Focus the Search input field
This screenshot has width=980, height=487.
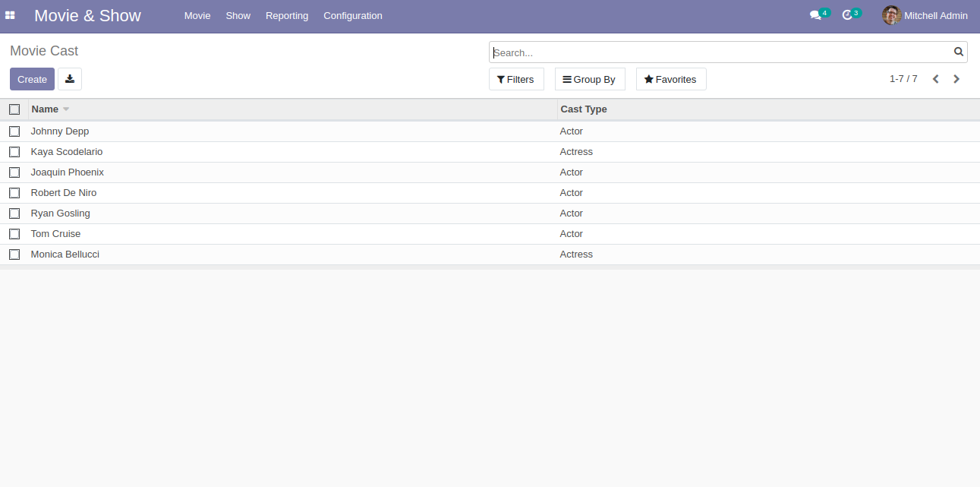click(x=721, y=52)
